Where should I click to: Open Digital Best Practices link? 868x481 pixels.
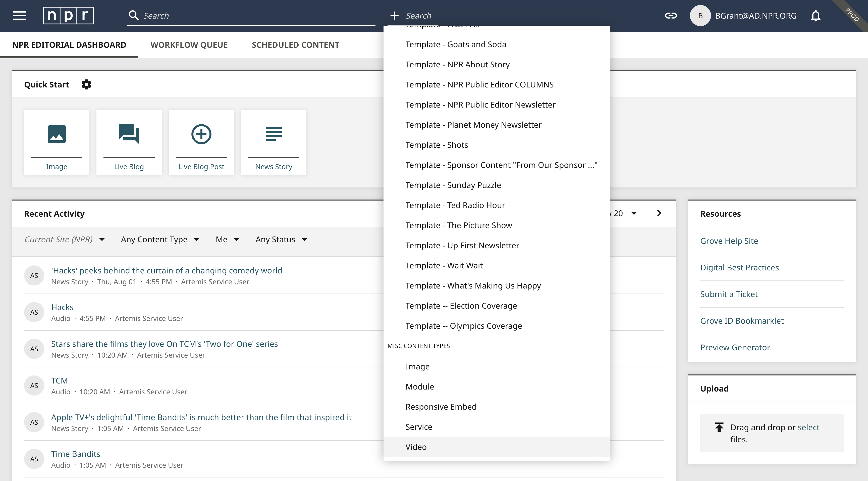739,267
